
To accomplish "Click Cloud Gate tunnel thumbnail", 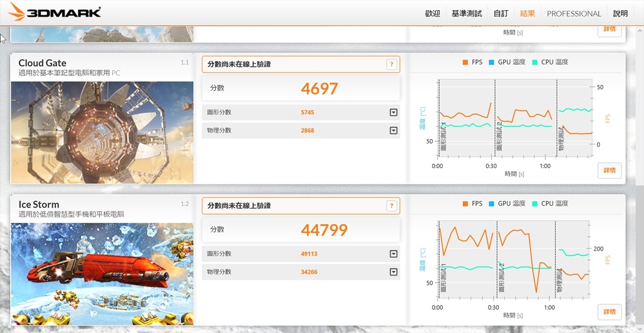I will 102,132.
